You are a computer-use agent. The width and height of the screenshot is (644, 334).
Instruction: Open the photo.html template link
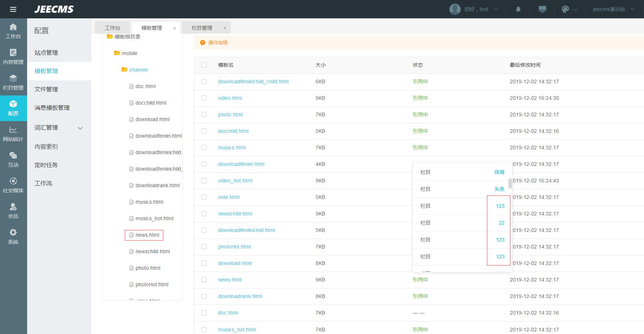point(230,115)
